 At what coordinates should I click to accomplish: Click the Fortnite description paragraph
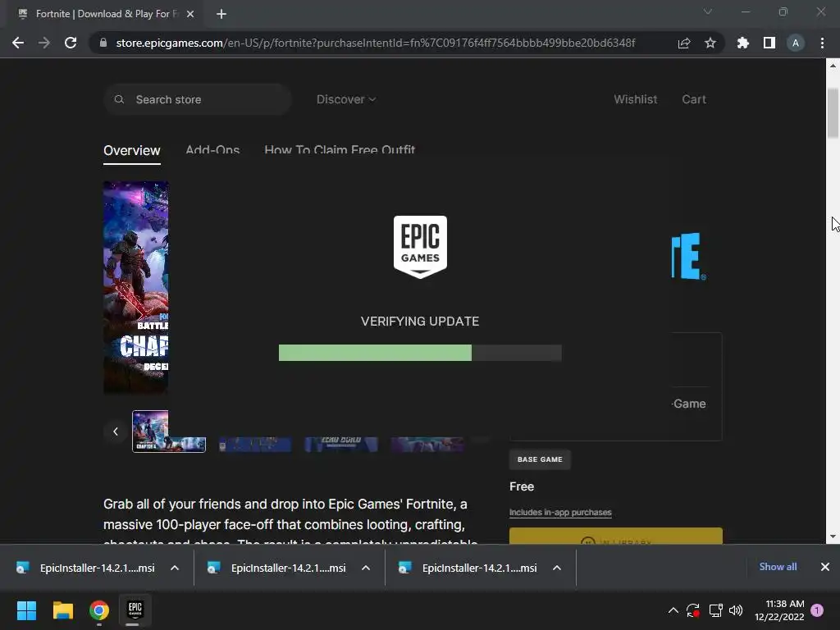(x=291, y=523)
